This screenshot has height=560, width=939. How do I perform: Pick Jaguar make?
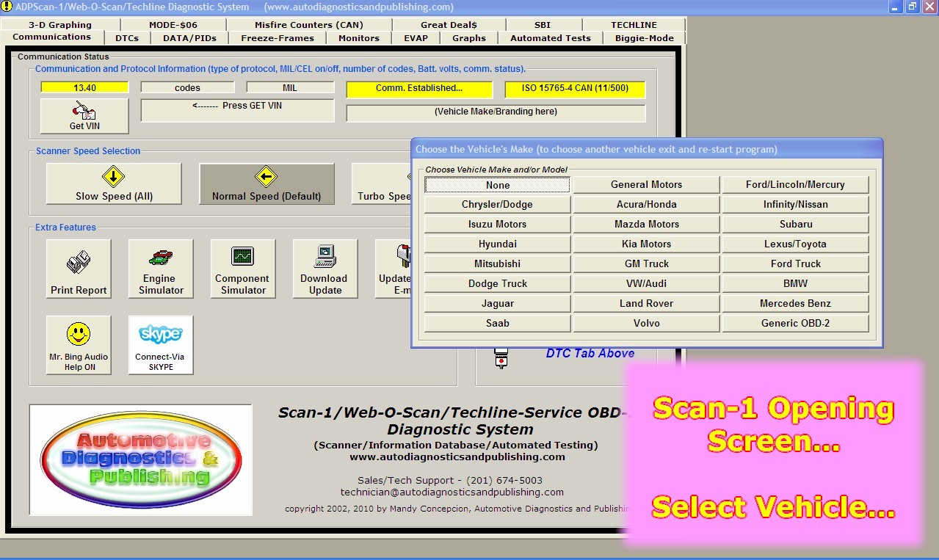pyautogui.click(x=498, y=304)
